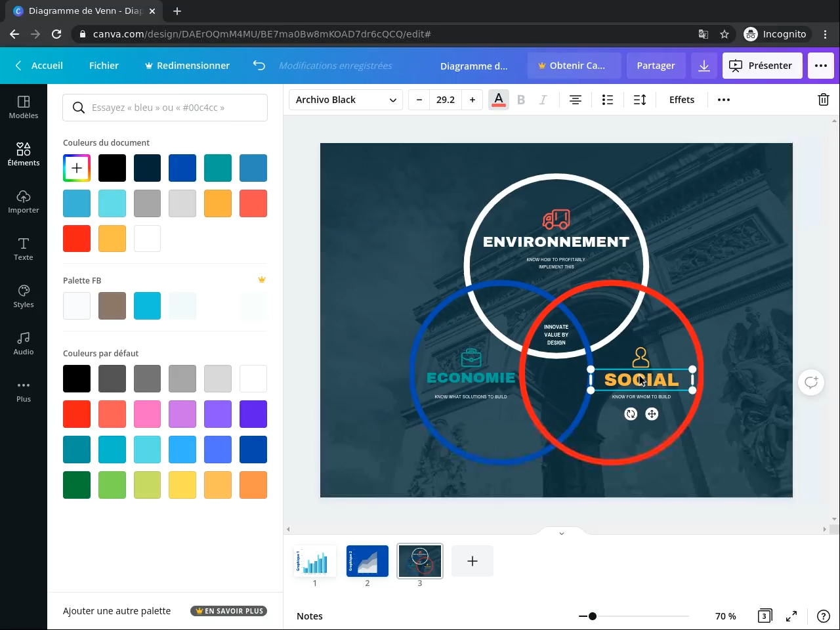Download the design
840x630 pixels.
click(x=704, y=66)
